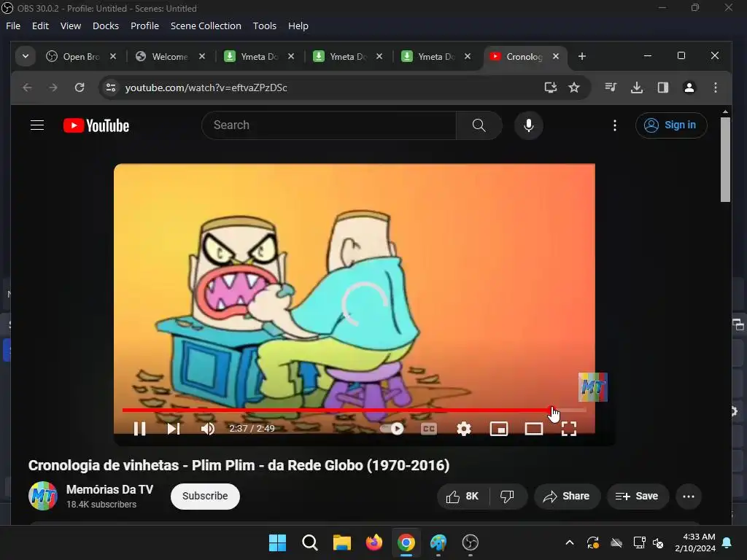Open media controls icon in browser toolbar
Image resolution: width=747 pixels, height=560 pixels.
[x=611, y=87]
